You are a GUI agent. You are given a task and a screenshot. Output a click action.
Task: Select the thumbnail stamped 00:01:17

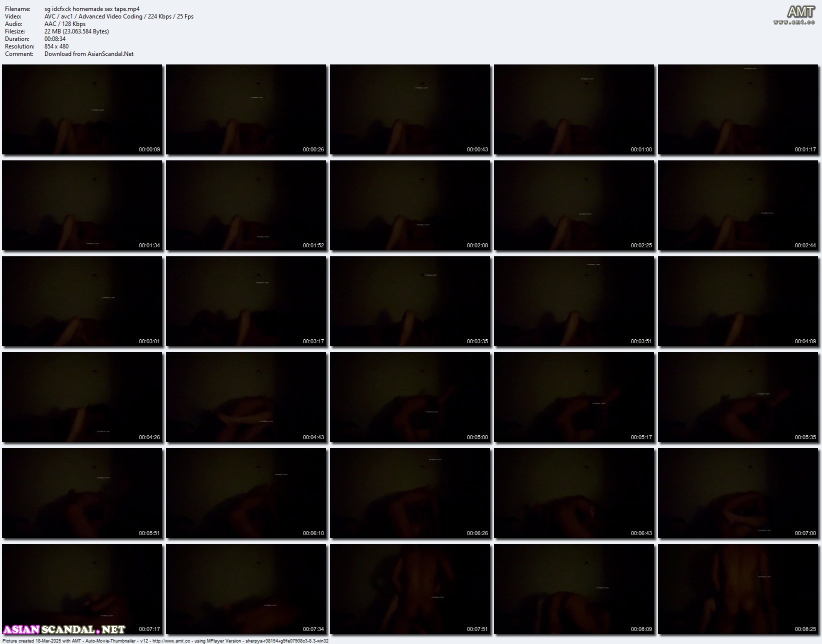pos(738,109)
